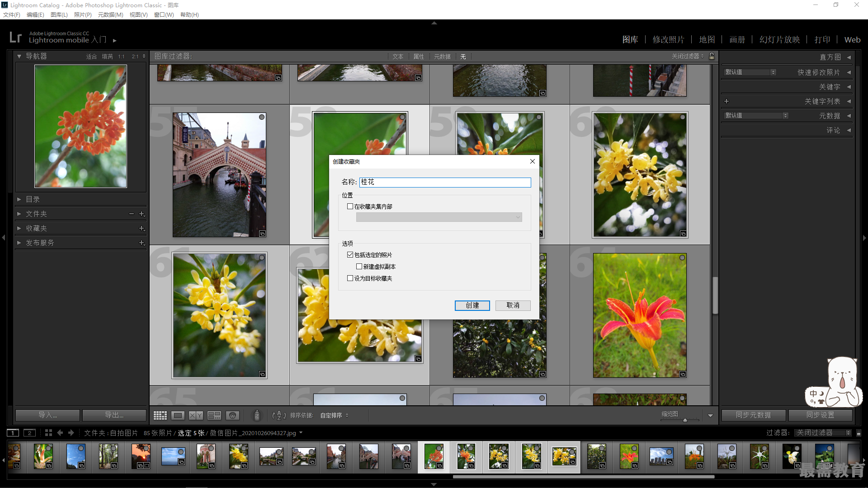
Task: Click the collection name input field
Action: point(445,182)
